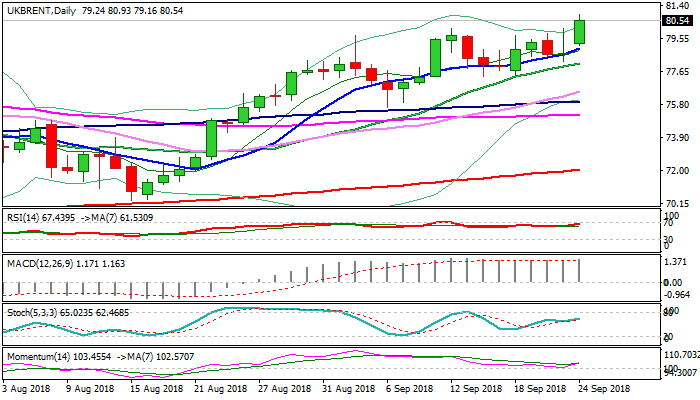Click the 81.40 price axis label
Image resolution: width=700 pixels, height=400 pixels.
coord(676,6)
